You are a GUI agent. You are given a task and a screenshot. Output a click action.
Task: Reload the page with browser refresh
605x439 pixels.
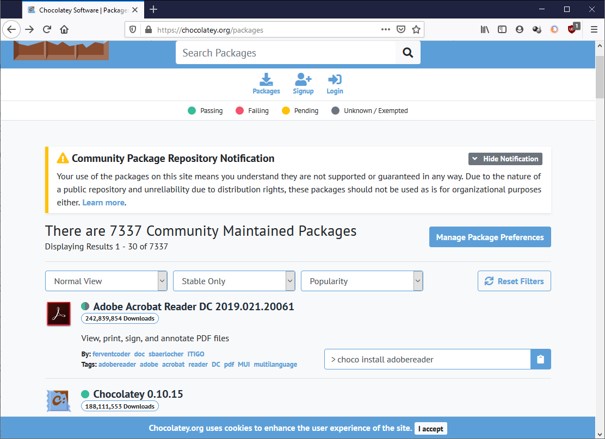pyautogui.click(x=47, y=30)
